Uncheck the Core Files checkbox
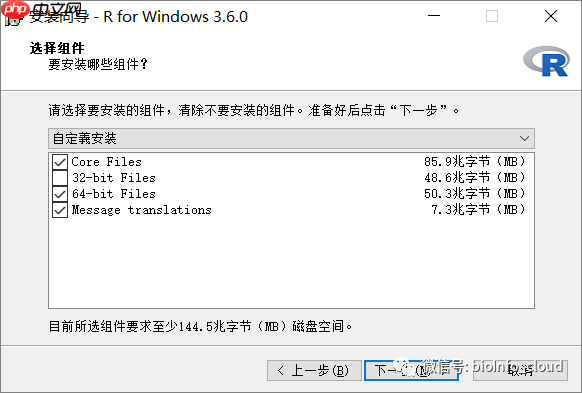The width and height of the screenshot is (582, 393). click(x=60, y=162)
